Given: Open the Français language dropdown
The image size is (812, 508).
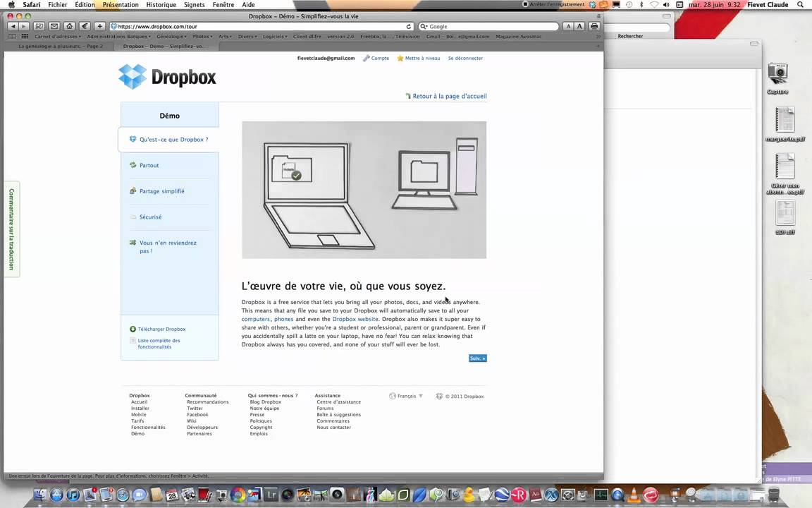Looking at the screenshot, I should tap(406, 396).
